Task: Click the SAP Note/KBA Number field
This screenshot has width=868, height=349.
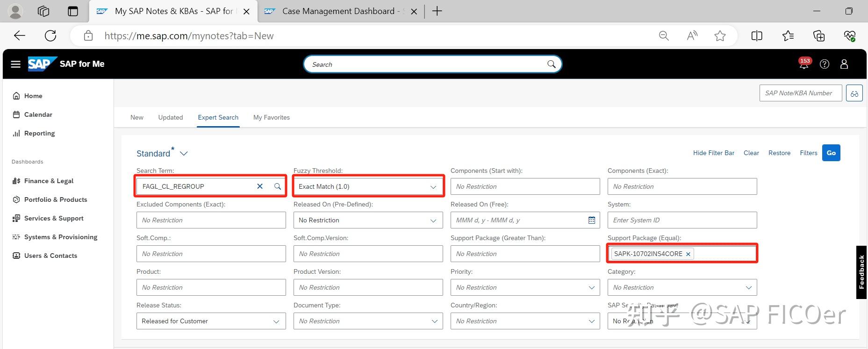Action: 800,93
